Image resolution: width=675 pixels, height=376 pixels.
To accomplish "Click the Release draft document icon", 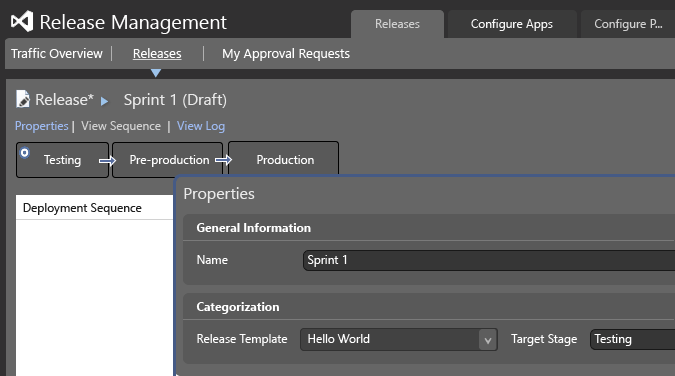I will click(23, 99).
